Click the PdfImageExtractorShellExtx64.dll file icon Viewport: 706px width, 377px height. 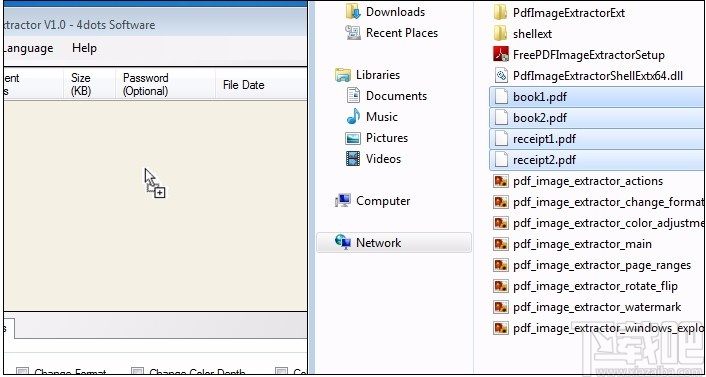[x=501, y=76]
